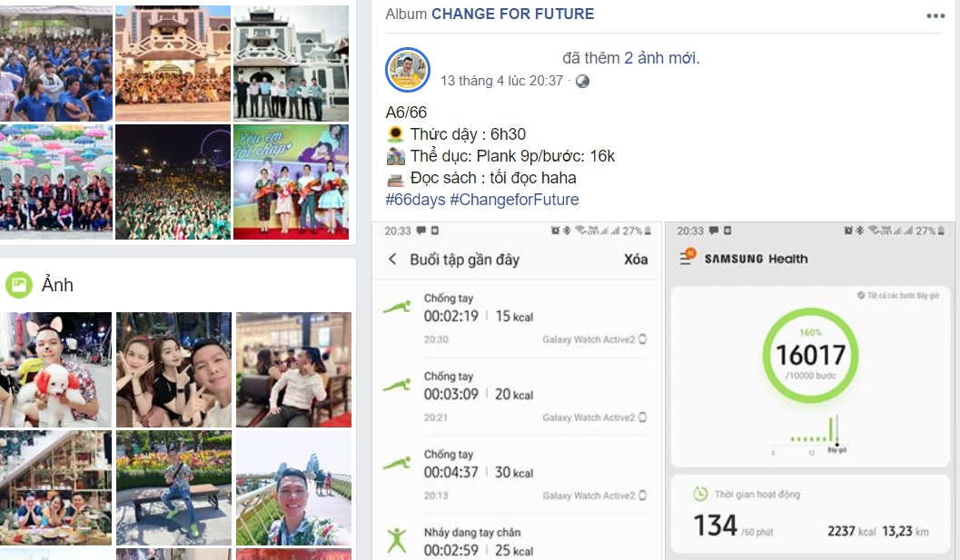Click the #66days hashtag
The image size is (960, 560).
[x=415, y=200]
